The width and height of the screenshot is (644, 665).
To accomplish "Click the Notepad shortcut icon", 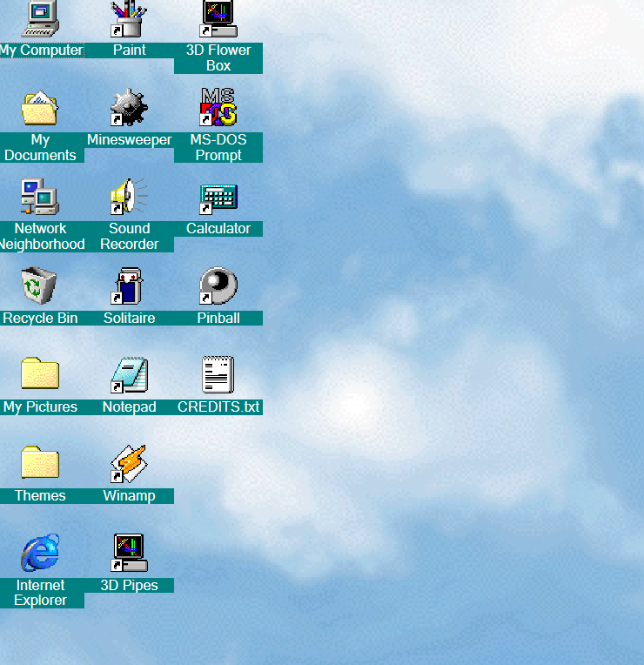I will [x=129, y=374].
